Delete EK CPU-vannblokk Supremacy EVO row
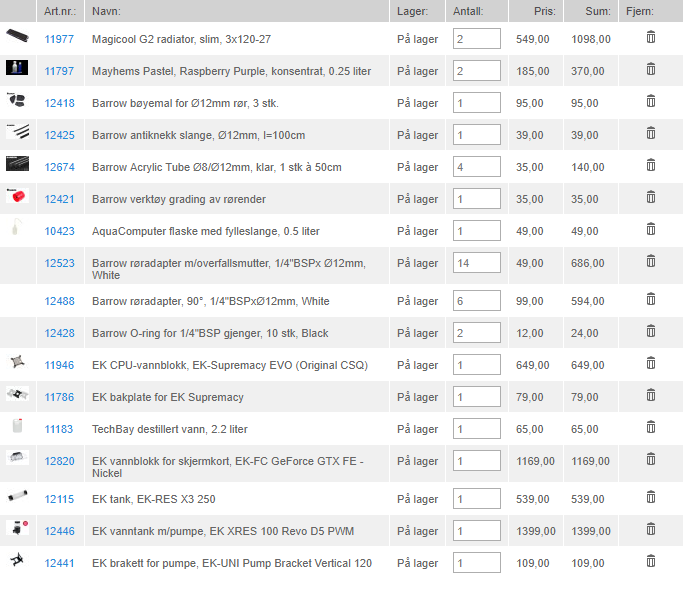Viewport: 695px width, 592px height. [650, 363]
